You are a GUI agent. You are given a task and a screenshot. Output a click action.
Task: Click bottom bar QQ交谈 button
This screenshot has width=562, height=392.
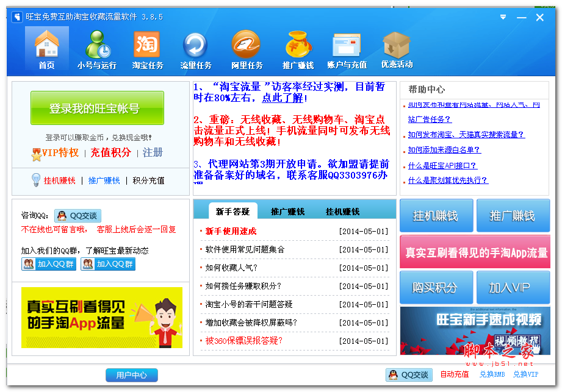pyautogui.click(x=409, y=374)
